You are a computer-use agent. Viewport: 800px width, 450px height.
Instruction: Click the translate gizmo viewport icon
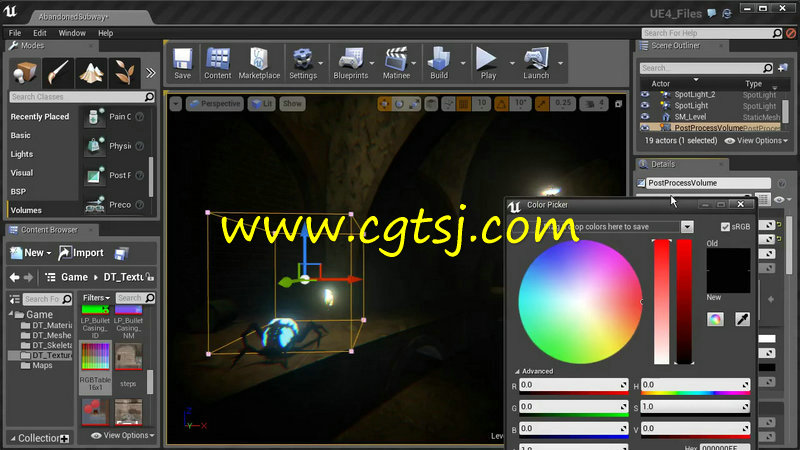point(384,104)
